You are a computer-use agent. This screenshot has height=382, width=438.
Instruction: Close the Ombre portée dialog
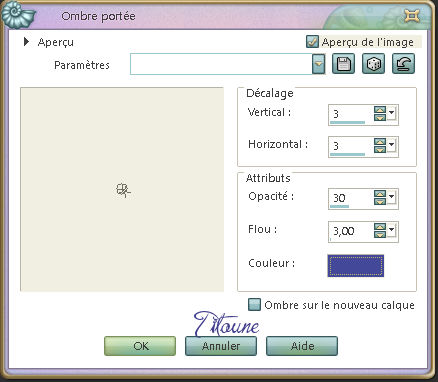(412, 16)
